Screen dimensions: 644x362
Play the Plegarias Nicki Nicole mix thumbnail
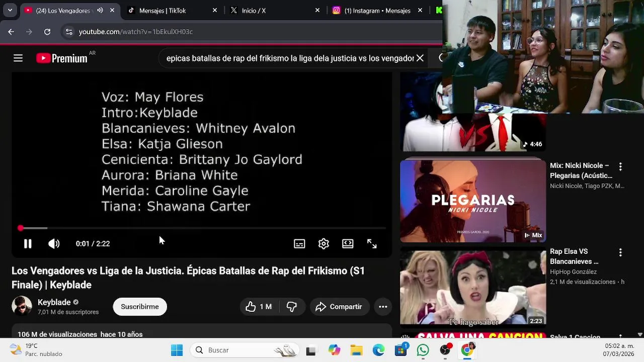point(473,201)
